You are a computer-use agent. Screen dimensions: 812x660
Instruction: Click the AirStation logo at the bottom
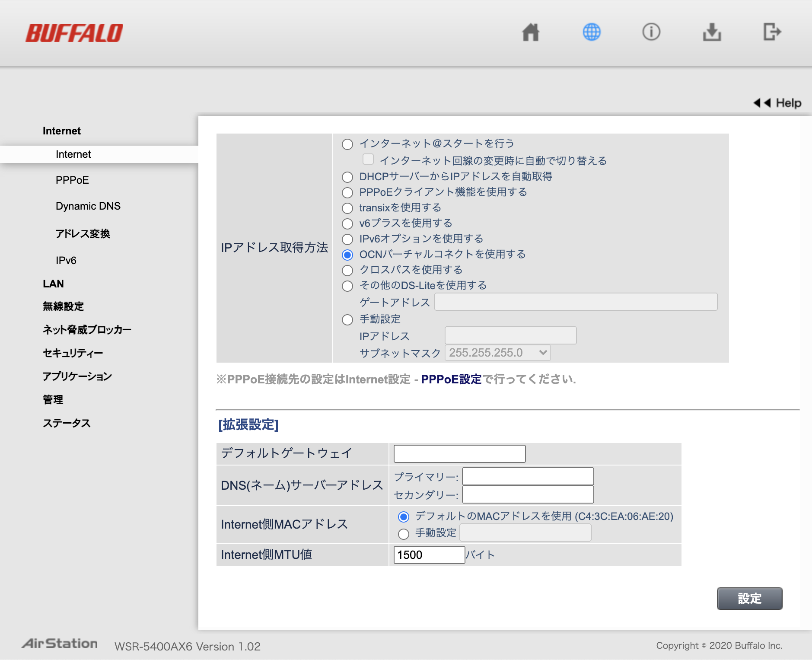[60, 643]
